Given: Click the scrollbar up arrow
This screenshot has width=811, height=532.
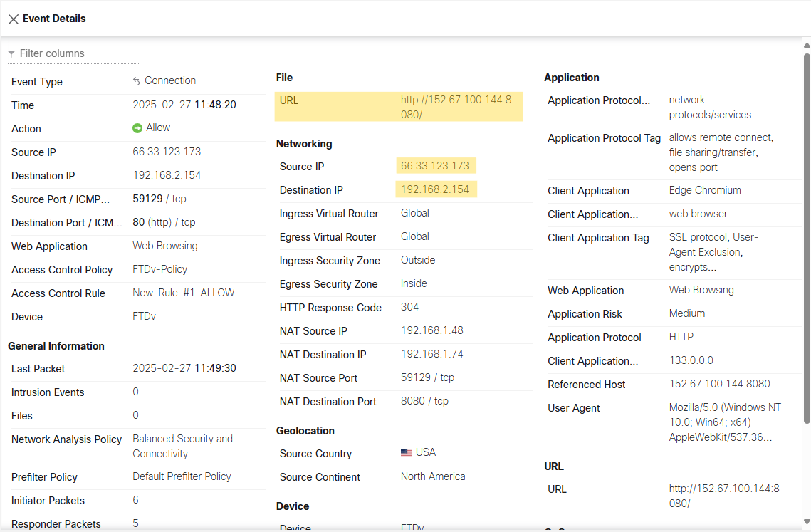Looking at the screenshot, I should (806, 45).
